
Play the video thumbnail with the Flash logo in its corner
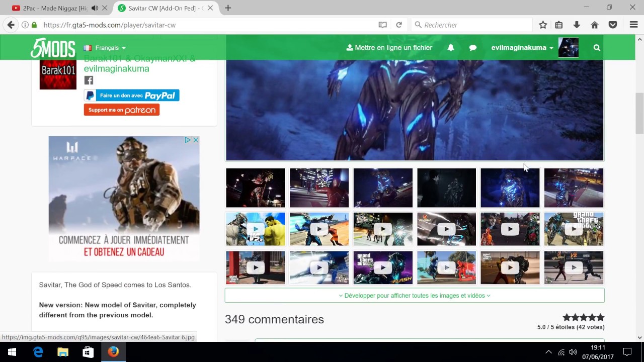pos(446,229)
